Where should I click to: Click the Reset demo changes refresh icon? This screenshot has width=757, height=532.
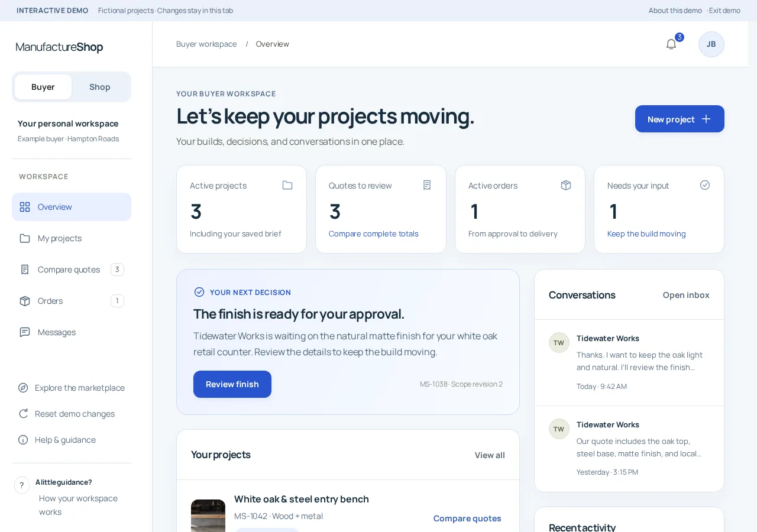pyautogui.click(x=23, y=414)
